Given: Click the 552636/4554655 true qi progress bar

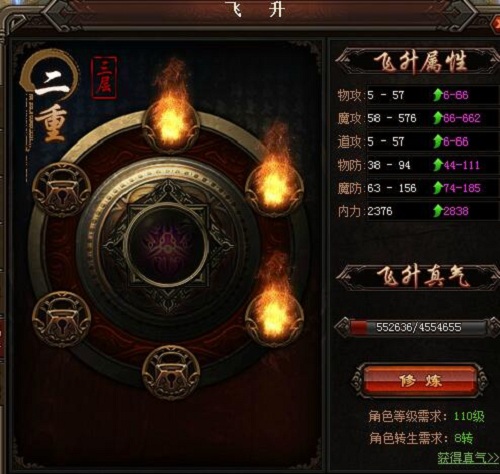Looking at the screenshot, I should pyautogui.click(x=418, y=327).
